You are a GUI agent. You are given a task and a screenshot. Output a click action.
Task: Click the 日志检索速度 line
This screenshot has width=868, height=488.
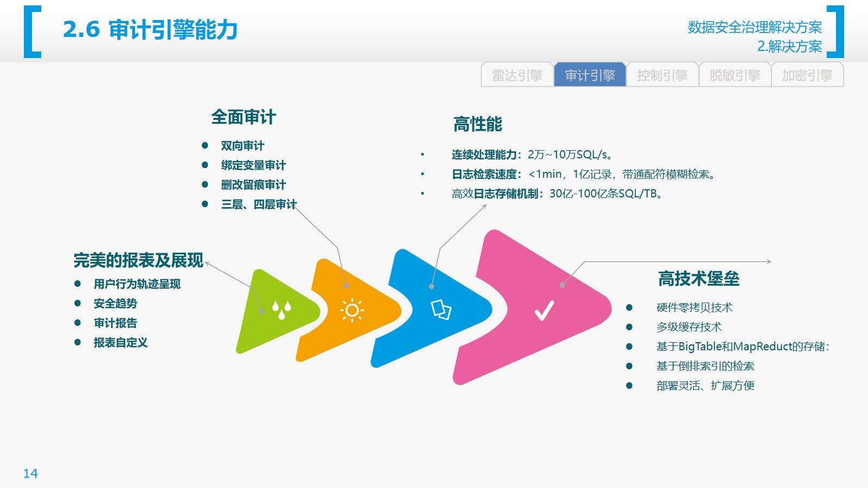click(x=584, y=174)
